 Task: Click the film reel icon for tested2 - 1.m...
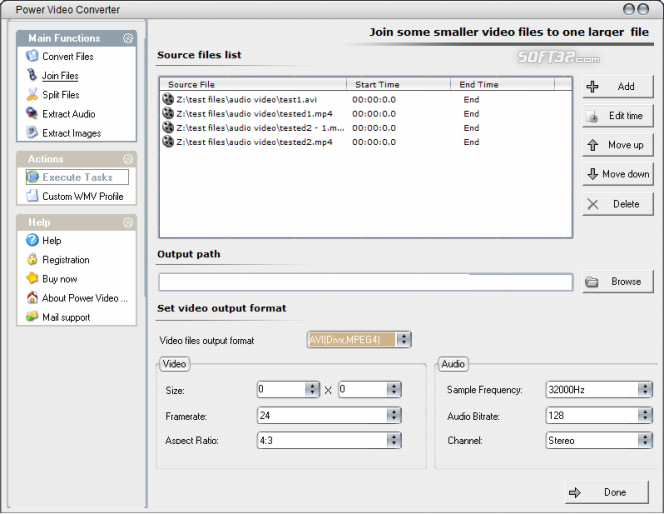point(168,127)
